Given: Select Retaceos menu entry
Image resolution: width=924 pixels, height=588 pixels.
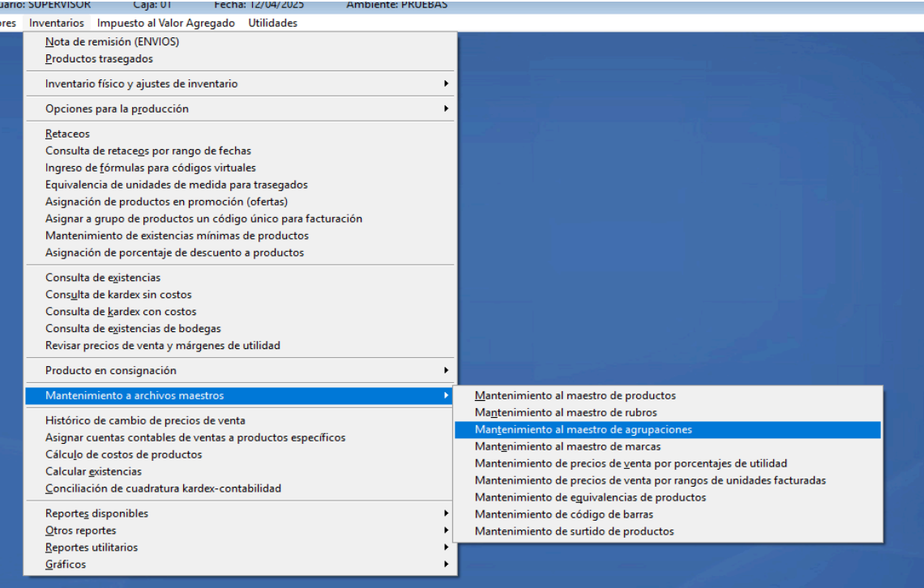Looking at the screenshot, I should click(x=67, y=134).
